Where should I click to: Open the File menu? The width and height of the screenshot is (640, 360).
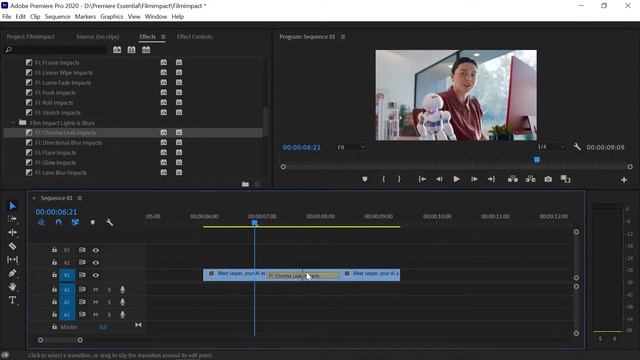(7, 17)
